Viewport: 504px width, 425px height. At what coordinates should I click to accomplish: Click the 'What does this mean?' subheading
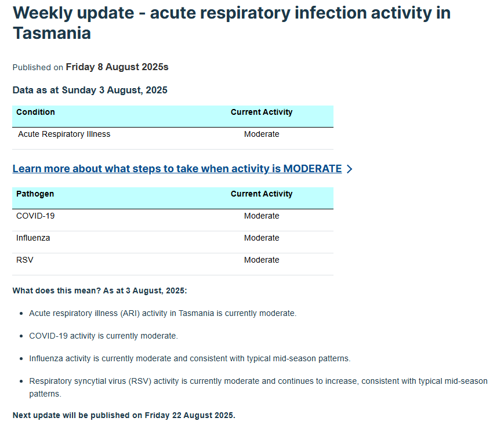click(100, 290)
